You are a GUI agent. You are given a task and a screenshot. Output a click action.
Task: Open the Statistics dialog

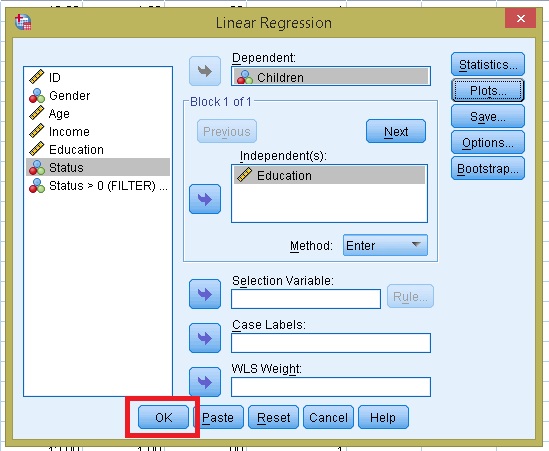(488, 64)
